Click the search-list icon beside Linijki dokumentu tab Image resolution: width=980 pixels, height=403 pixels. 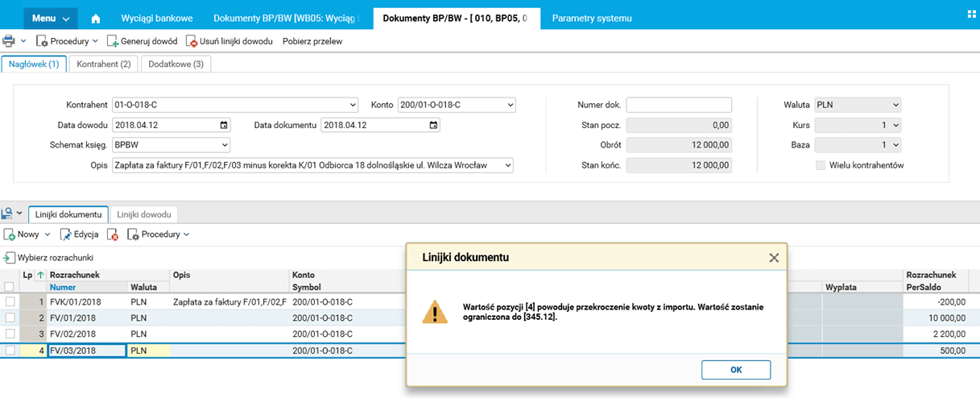pyautogui.click(x=7, y=213)
